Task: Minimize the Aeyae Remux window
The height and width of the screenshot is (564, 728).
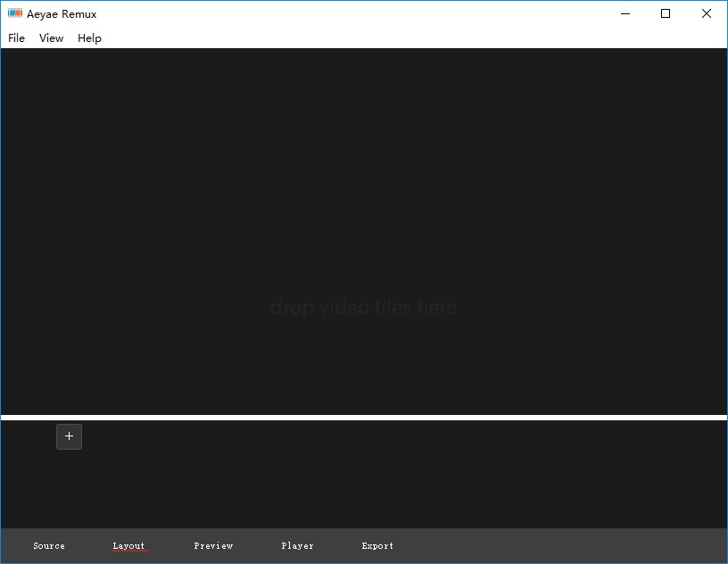Action: pos(625,13)
